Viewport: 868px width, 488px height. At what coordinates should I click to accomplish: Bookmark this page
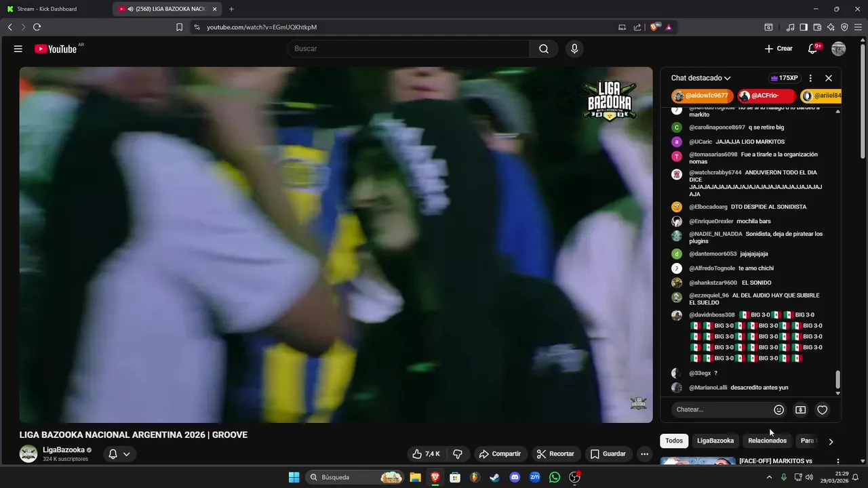(179, 27)
